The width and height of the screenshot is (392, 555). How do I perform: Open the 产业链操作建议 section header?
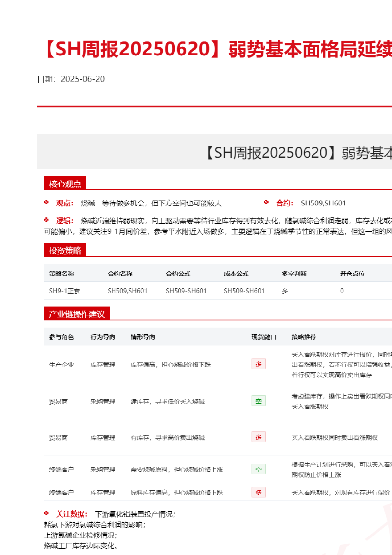tap(77, 314)
